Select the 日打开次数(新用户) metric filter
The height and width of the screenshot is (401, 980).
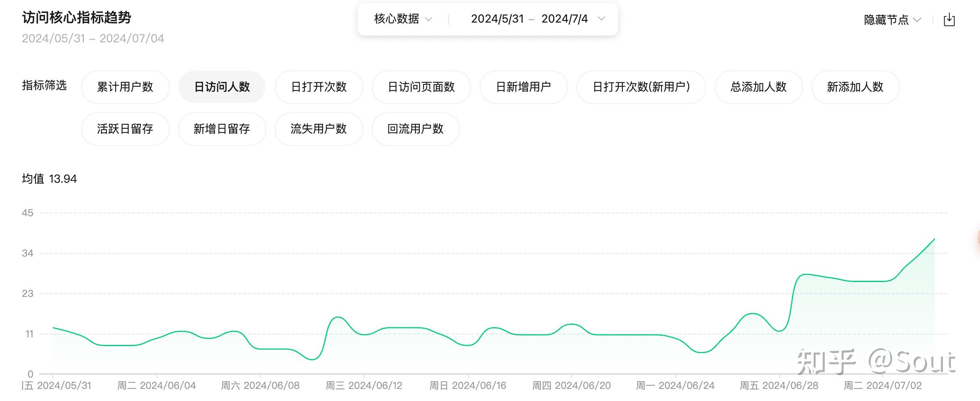point(641,87)
